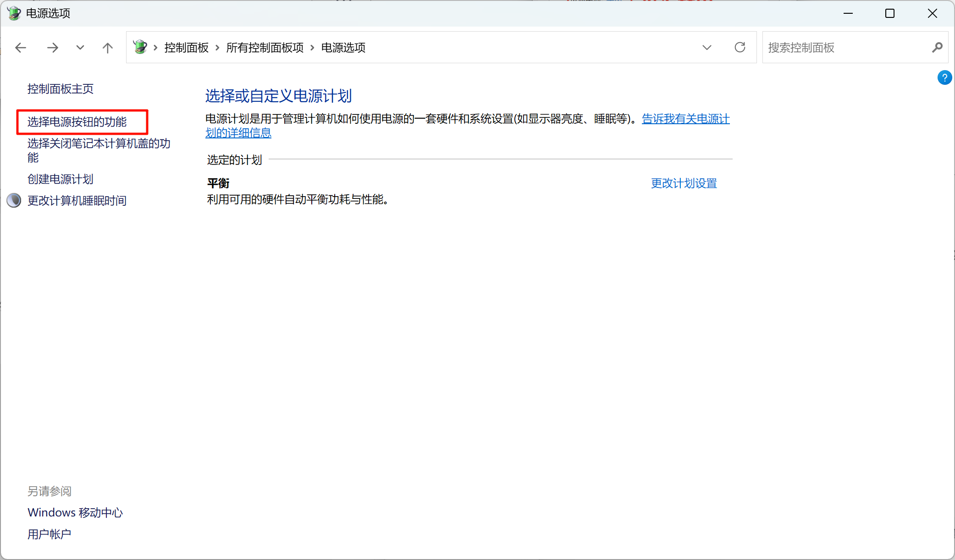Open Windows 移动中心 link
The image size is (955, 560).
click(x=75, y=512)
